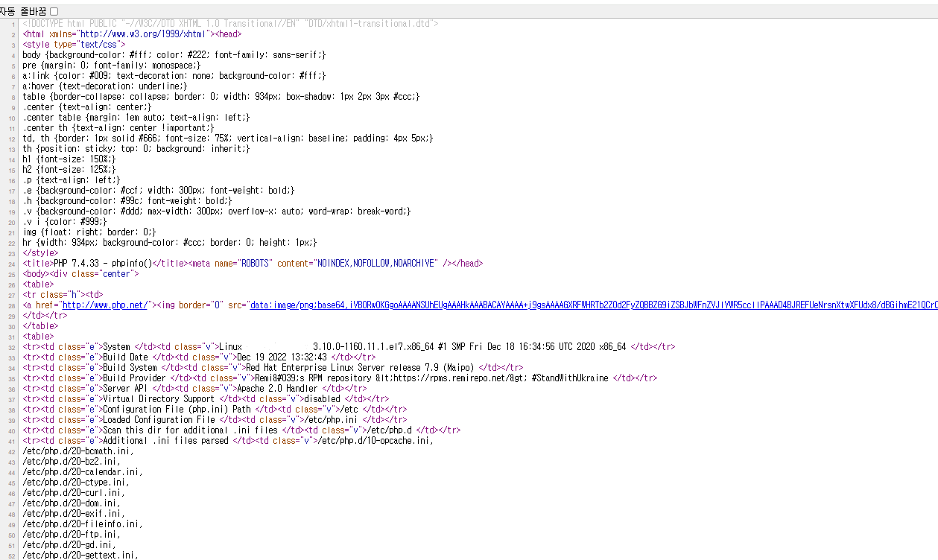Click the body background-color CSS rule
Screen dimensions: 938x560
click(174, 55)
